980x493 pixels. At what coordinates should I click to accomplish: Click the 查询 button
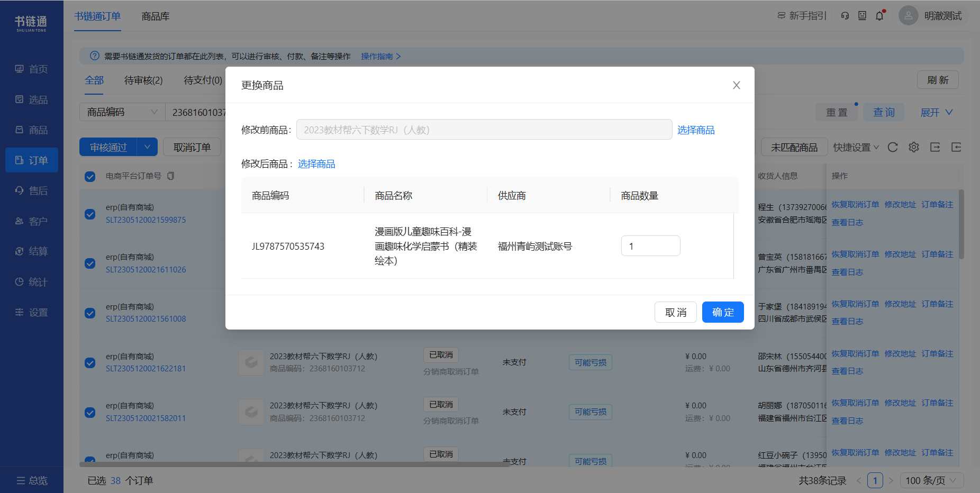click(884, 113)
